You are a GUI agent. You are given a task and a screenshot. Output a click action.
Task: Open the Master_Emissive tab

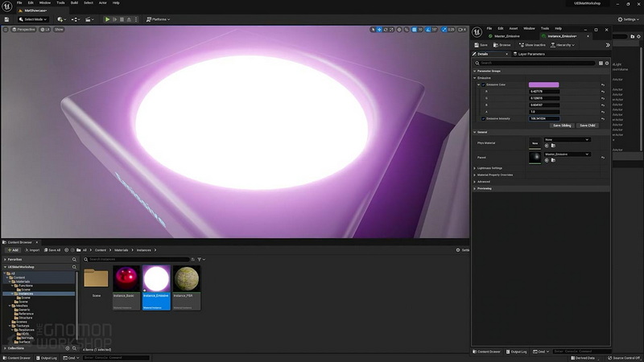505,36
